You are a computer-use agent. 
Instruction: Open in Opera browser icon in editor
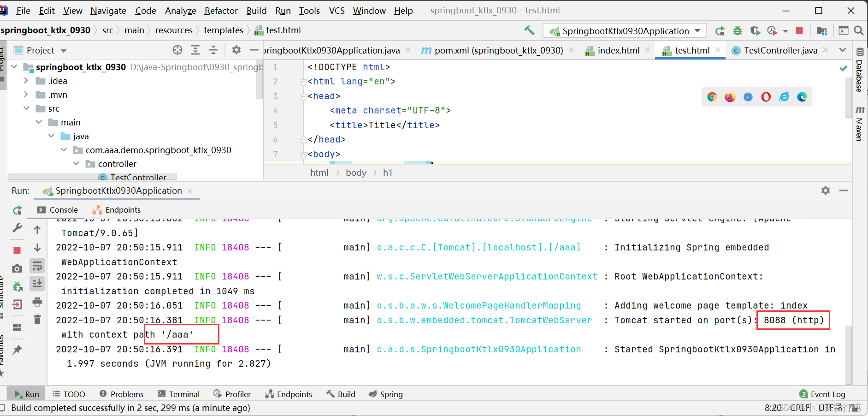click(x=766, y=97)
